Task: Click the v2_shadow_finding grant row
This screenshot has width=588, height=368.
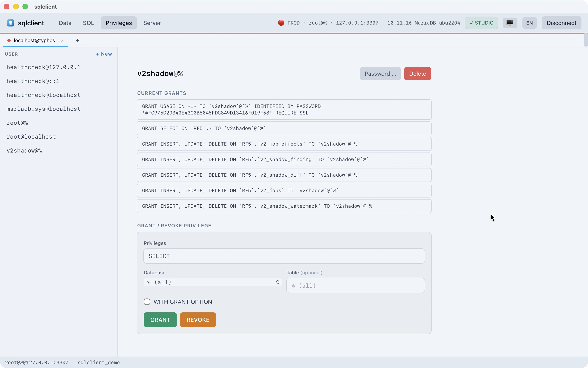Action: point(284,160)
